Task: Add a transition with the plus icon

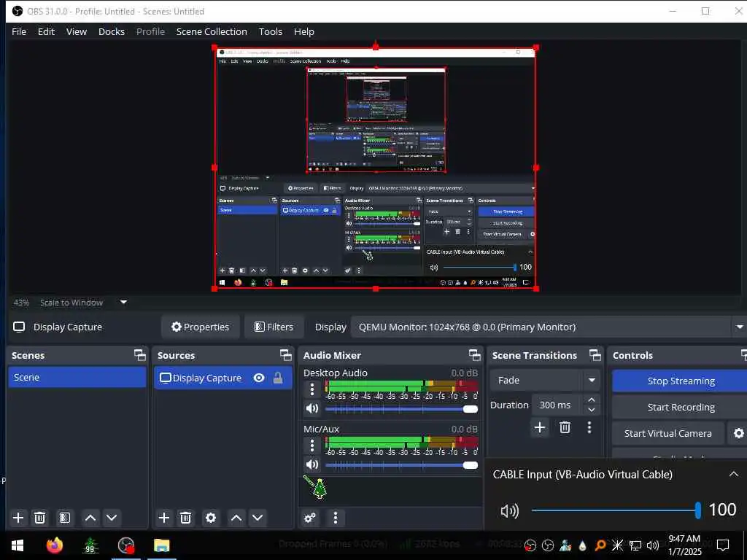Action: (x=540, y=427)
